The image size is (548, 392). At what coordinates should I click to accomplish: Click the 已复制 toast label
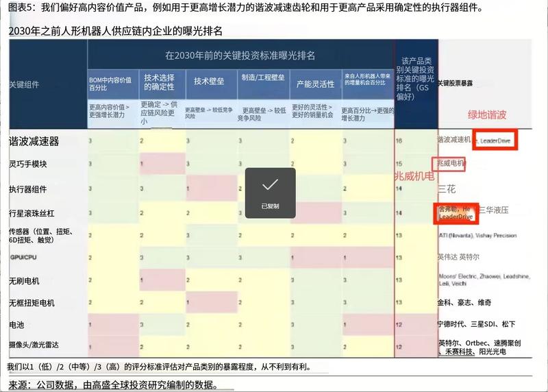(x=270, y=206)
